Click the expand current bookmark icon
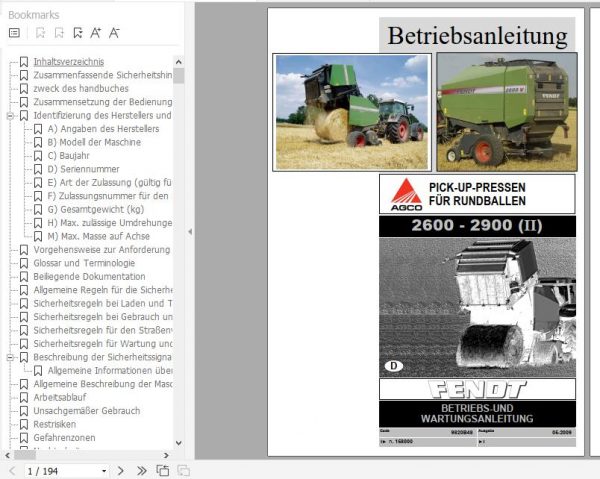The height and width of the screenshot is (479, 600). [x=40, y=33]
